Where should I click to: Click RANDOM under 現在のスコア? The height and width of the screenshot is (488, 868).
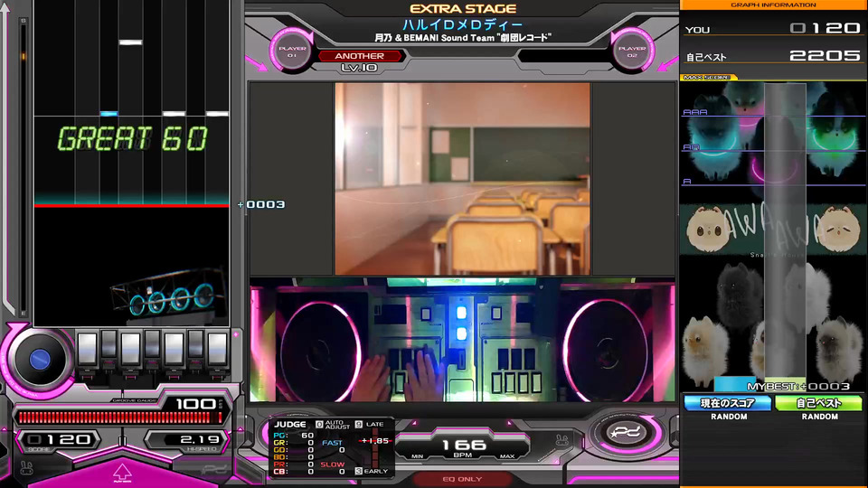729,417
